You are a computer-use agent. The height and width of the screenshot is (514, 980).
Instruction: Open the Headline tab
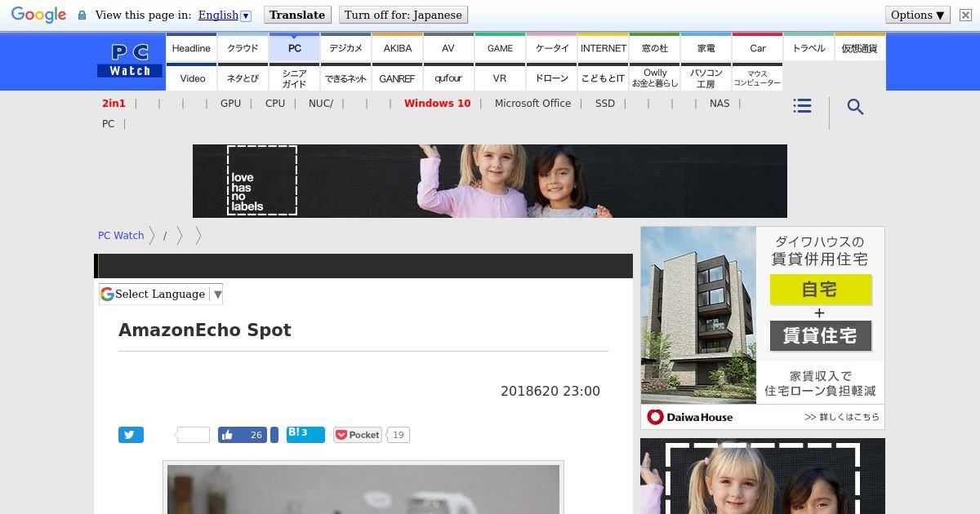(191, 47)
